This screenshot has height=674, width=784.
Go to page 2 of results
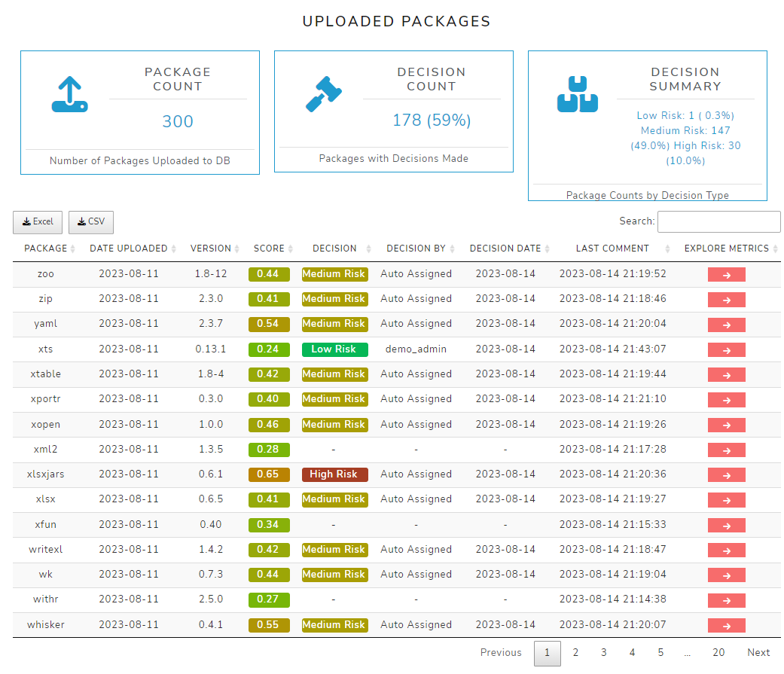click(x=575, y=653)
